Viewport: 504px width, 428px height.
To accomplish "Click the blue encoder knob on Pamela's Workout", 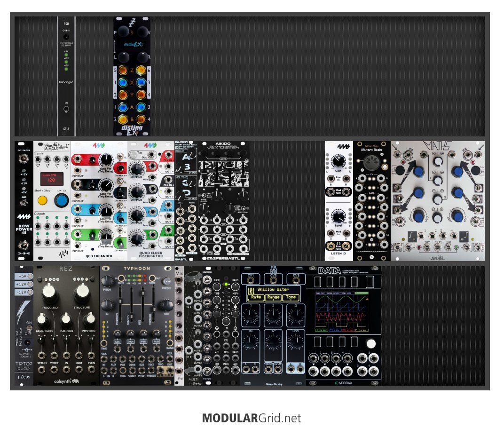I will click(61, 200).
